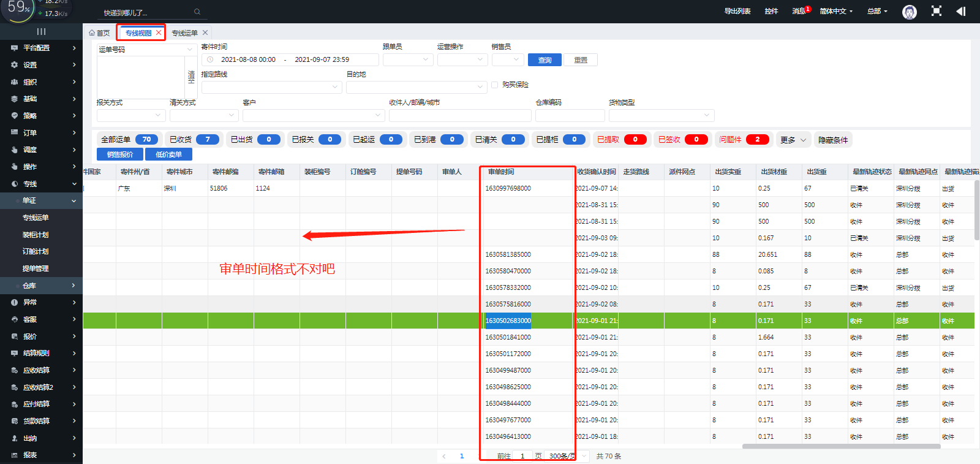Click the 重置 reset button
Image resolution: width=980 pixels, height=464 pixels.
pos(581,60)
